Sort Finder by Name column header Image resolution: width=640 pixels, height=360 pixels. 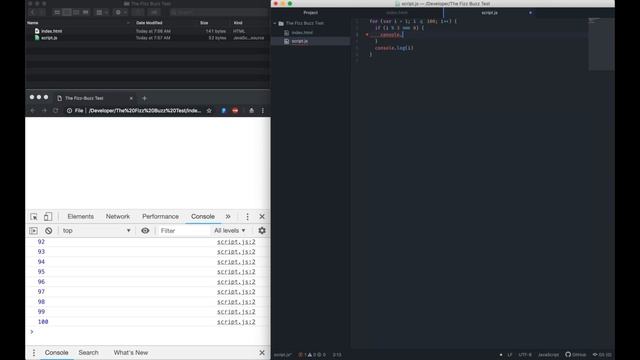click(x=33, y=23)
